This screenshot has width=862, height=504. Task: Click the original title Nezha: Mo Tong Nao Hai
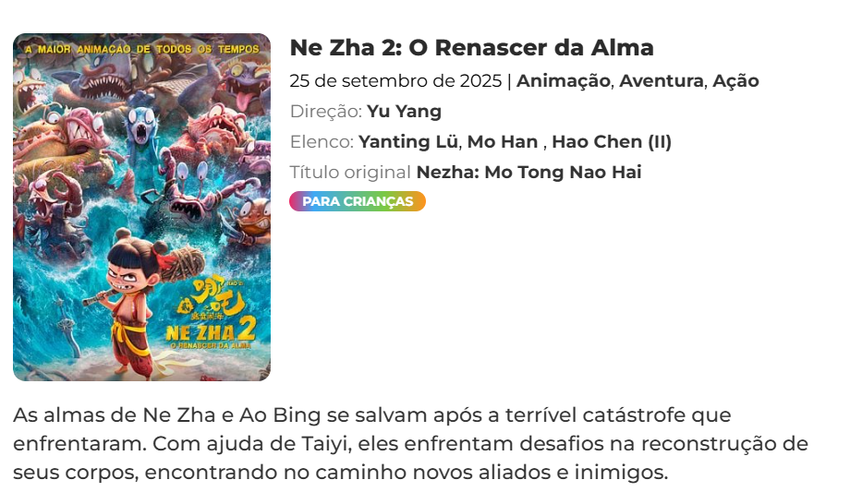click(528, 173)
